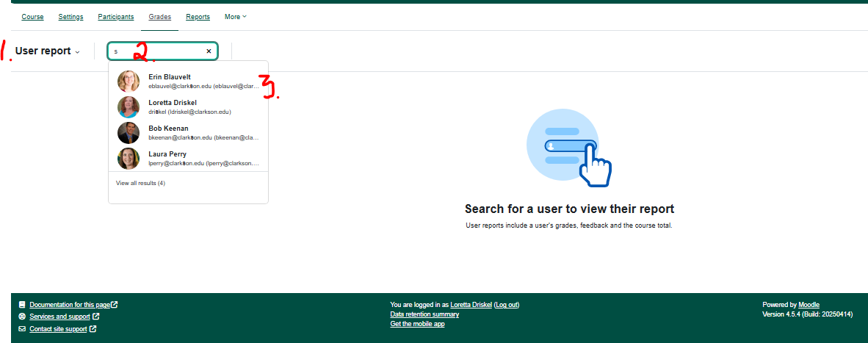Click View all results (4)
The image size is (868, 343).
(x=140, y=183)
